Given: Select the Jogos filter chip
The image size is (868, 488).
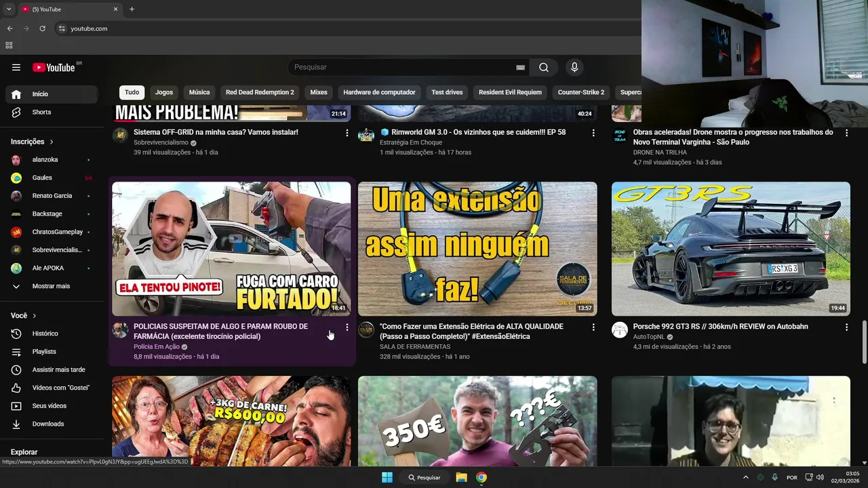Looking at the screenshot, I should [x=164, y=92].
